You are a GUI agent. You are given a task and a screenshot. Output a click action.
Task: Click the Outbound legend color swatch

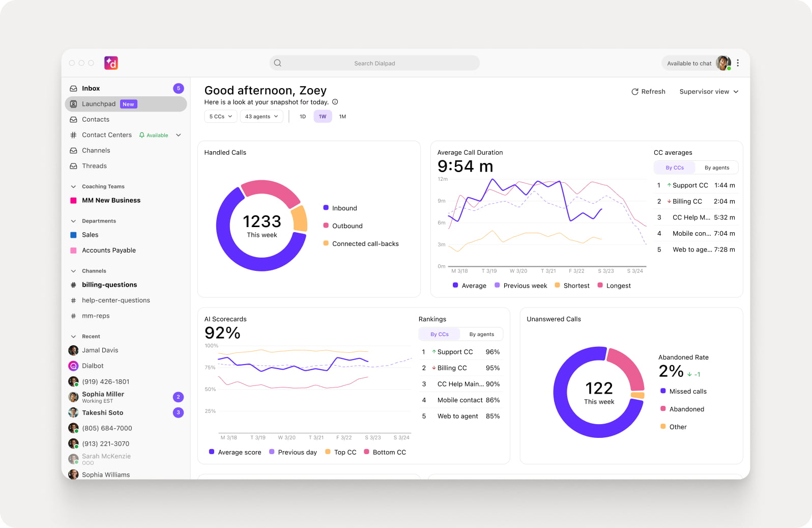pyautogui.click(x=326, y=226)
